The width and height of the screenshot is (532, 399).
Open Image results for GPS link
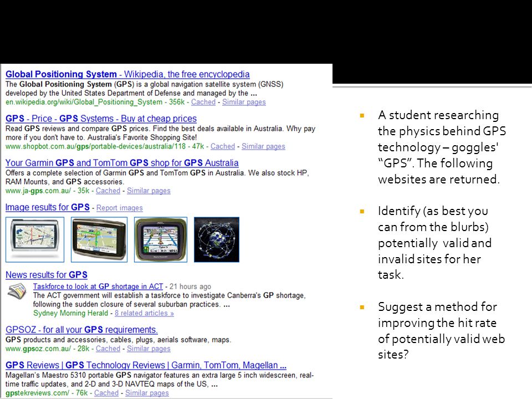pos(48,207)
